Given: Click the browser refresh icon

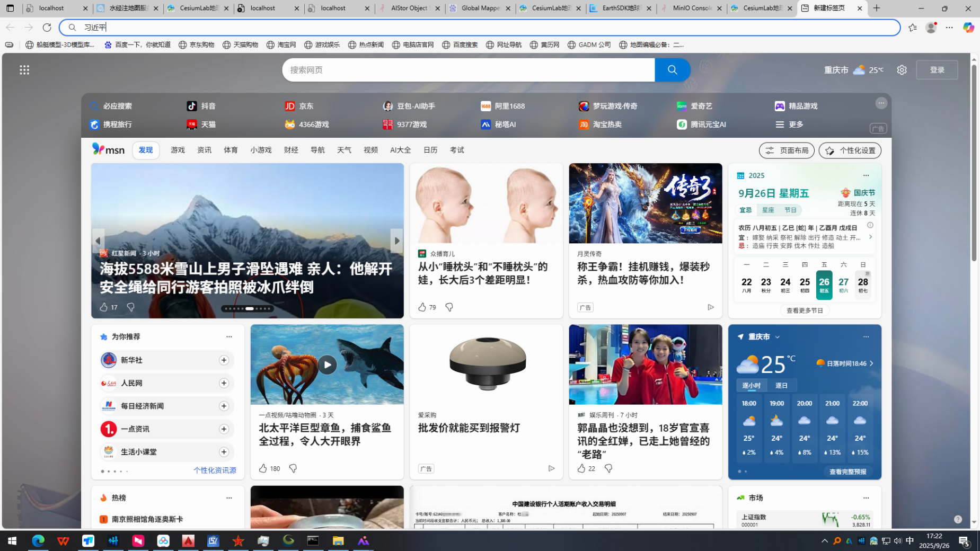Looking at the screenshot, I should point(47,27).
